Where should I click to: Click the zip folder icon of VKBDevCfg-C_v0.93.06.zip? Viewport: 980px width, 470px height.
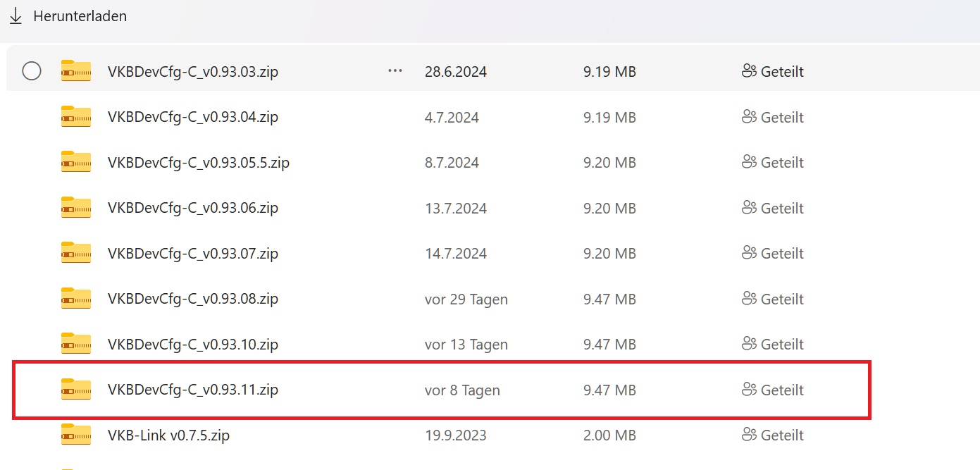(x=76, y=208)
